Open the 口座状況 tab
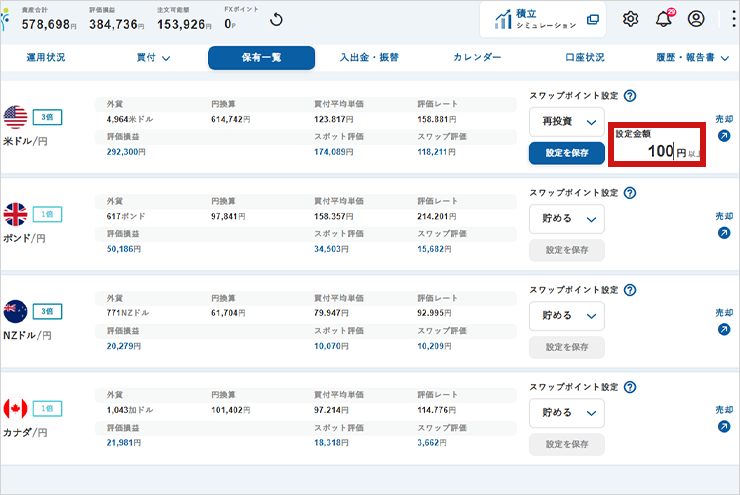 pos(585,58)
